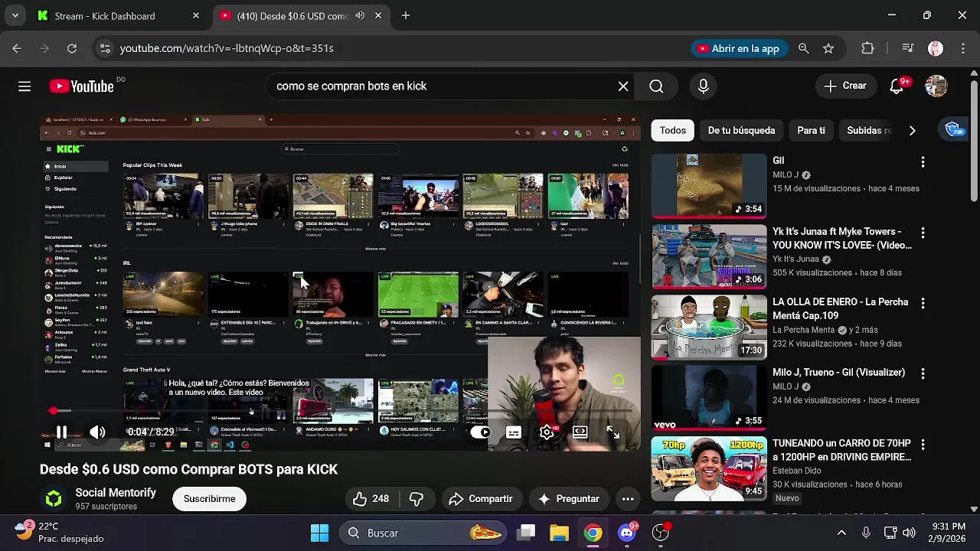Click the Crear button
Viewport: 980px width, 551px height.
[845, 86]
